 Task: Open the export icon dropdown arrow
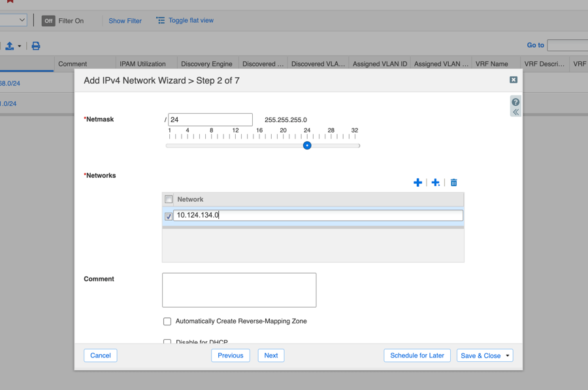tap(20, 46)
